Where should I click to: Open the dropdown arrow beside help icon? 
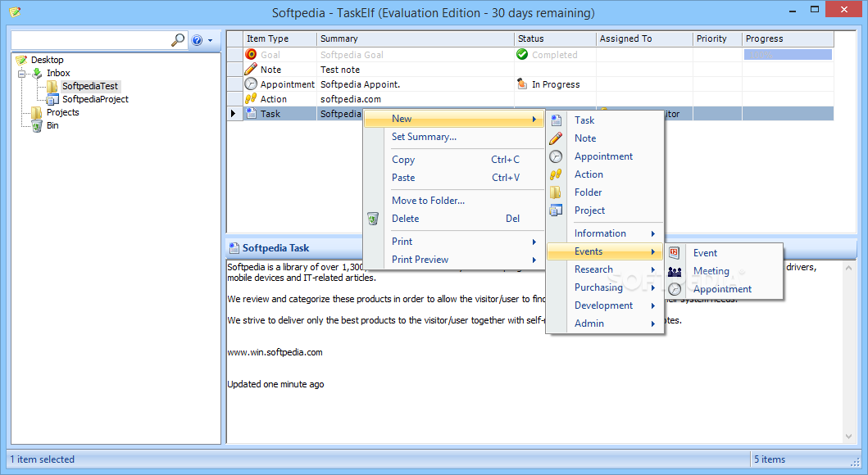(x=211, y=40)
